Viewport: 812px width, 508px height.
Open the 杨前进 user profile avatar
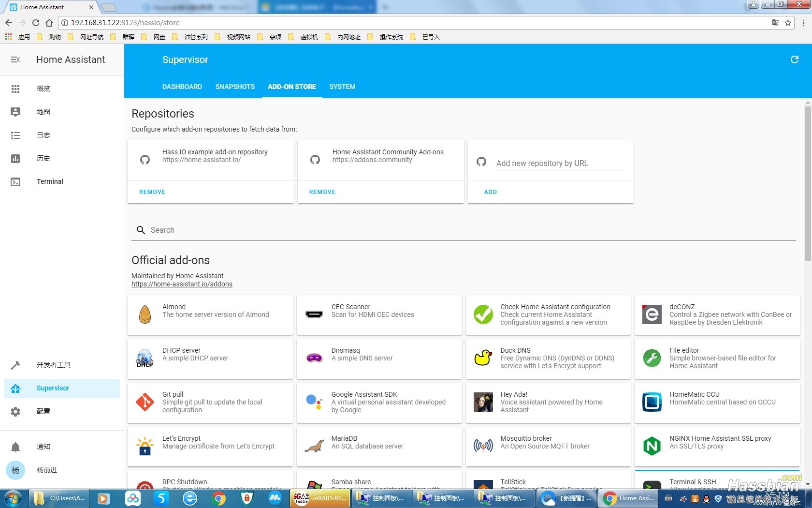[15, 470]
